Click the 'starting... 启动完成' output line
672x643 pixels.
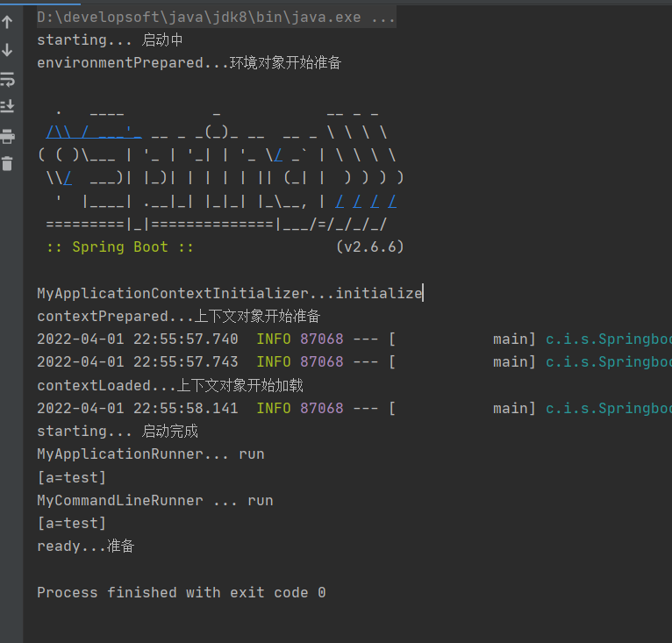[118, 431]
